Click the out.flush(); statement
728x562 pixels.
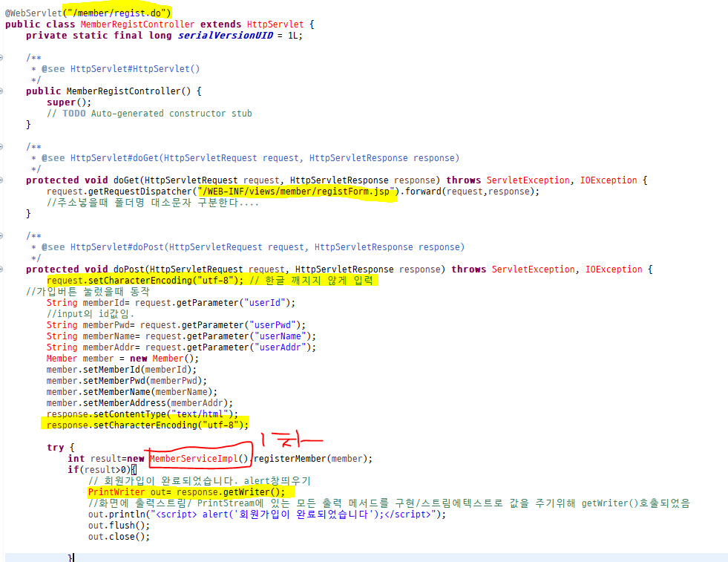coord(119,526)
